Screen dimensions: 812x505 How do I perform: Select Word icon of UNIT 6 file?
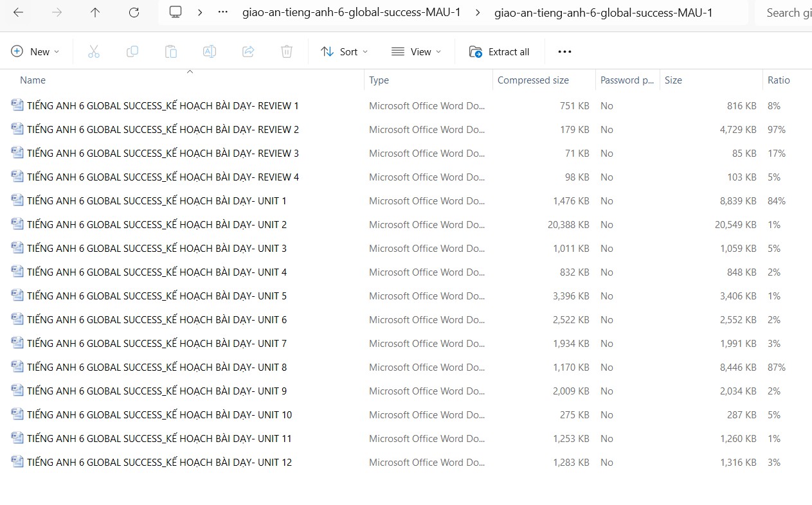point(17,319)
